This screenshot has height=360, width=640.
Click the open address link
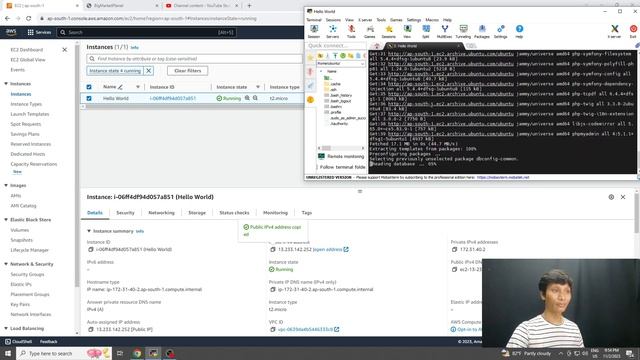331,249
